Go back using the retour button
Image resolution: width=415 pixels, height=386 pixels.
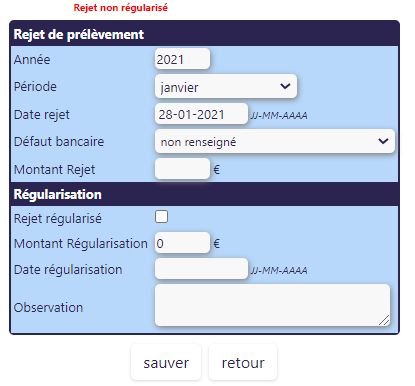243,362
